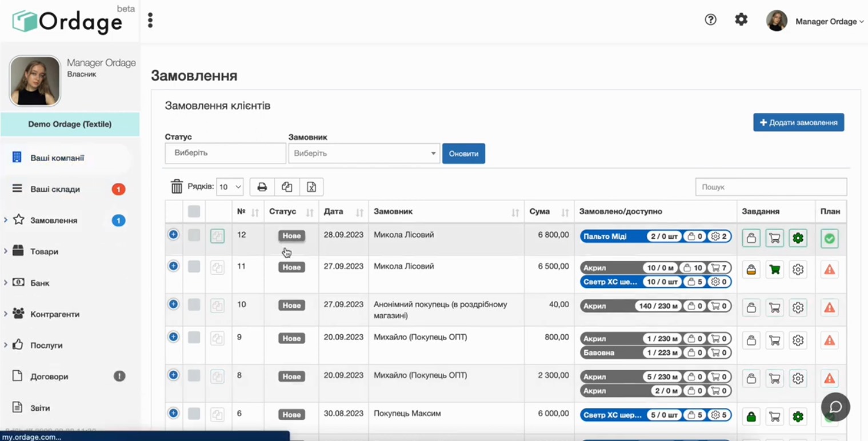Open the rows per page dropdown
This screenshot has width=868, height=441.
point(230,187)
